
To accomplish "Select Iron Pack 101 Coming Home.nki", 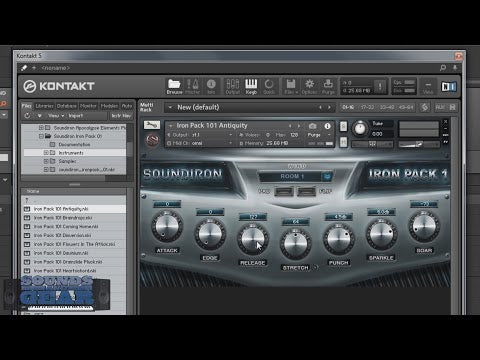I will (66, 226).
